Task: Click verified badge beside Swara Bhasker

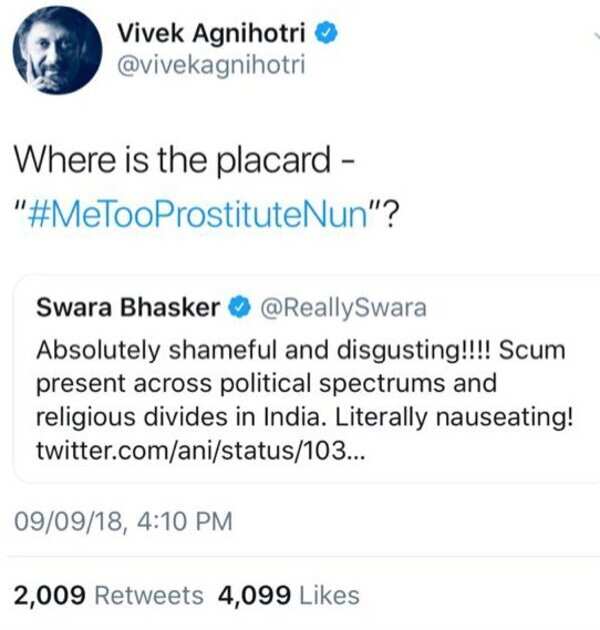Action: (x=239, y=309)
